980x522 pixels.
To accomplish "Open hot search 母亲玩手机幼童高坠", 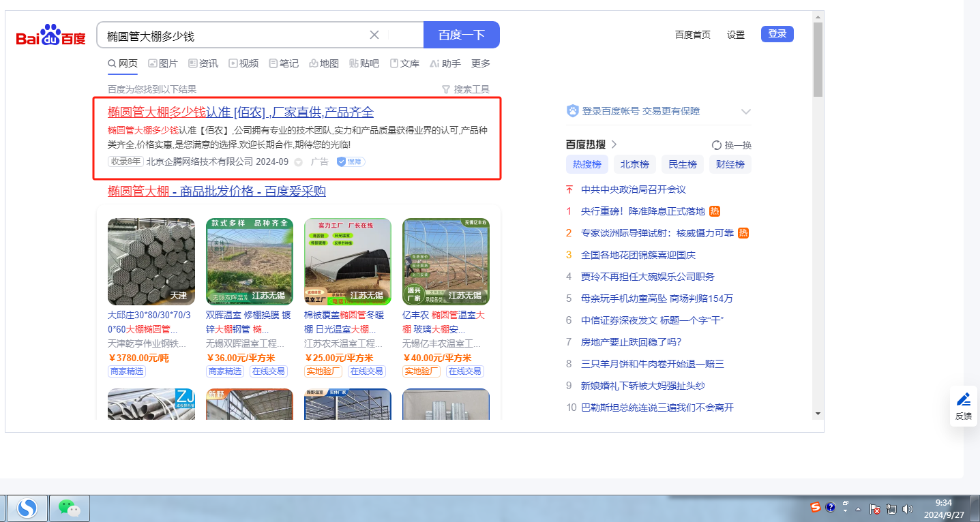I will (x=657, y=298).
